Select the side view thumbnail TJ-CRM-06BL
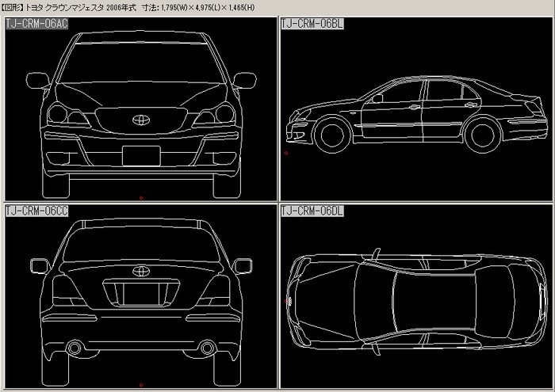 (416, 108)
